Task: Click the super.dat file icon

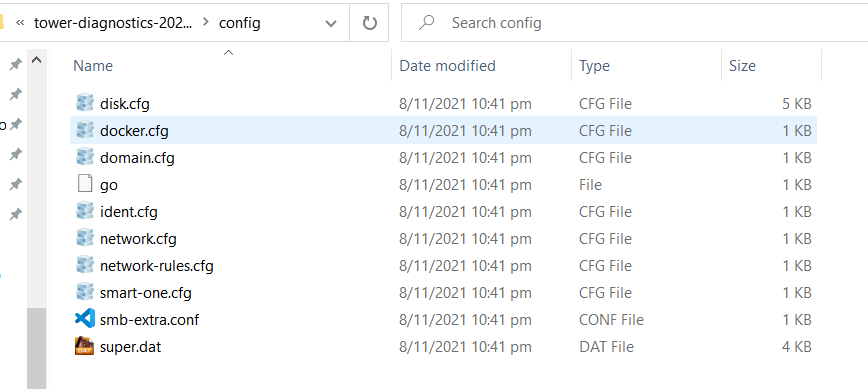Action: [x=85, y=346]
